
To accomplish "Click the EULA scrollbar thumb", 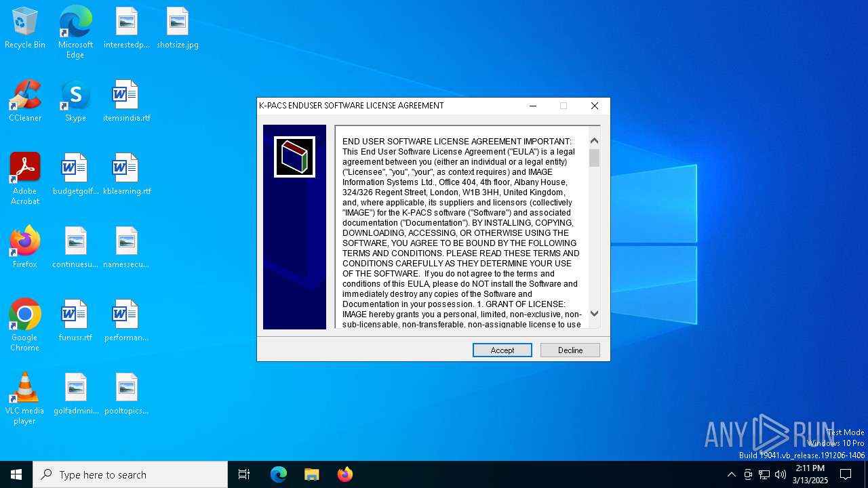I will [x=594, y=158].
